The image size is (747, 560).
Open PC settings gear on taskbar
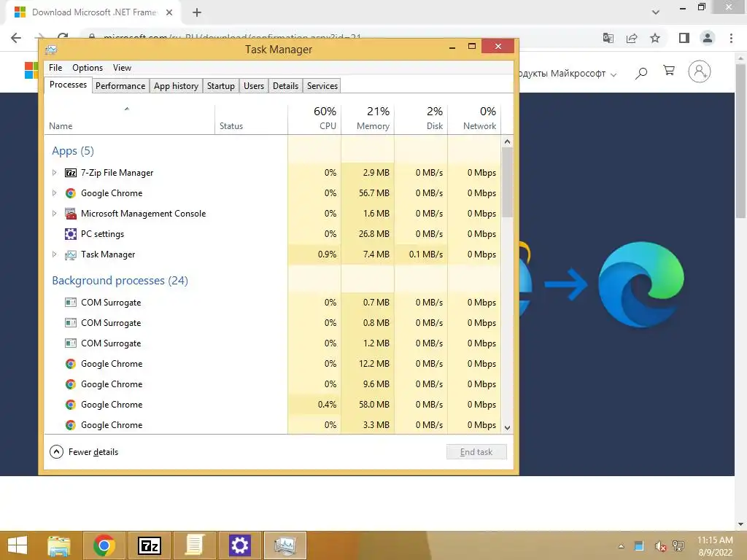239,545
